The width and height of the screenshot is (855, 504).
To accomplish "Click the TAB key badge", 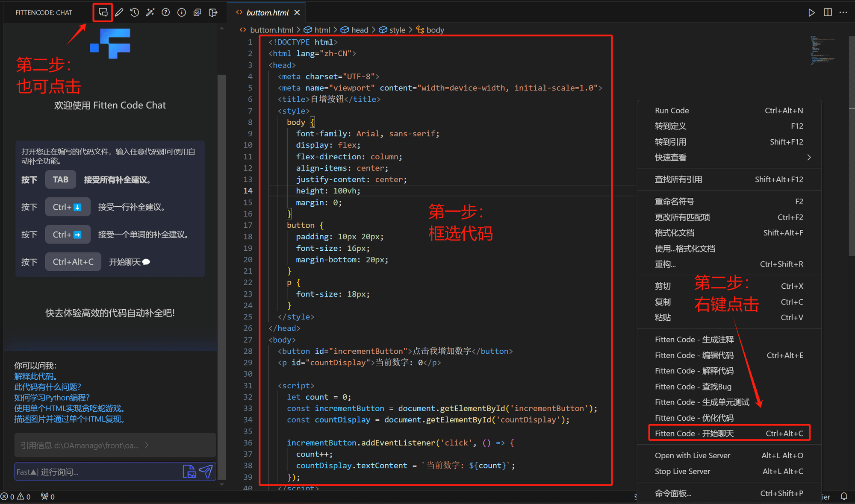I will coord(60,179).
